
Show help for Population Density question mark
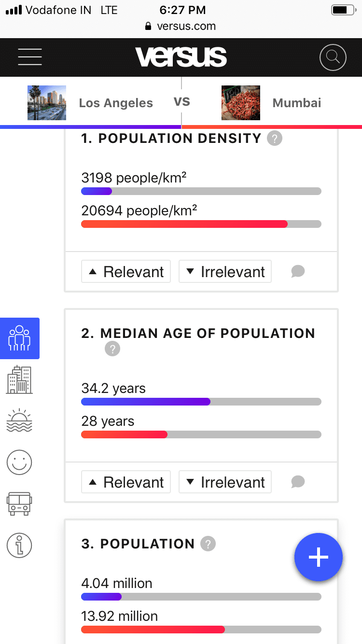275,139
